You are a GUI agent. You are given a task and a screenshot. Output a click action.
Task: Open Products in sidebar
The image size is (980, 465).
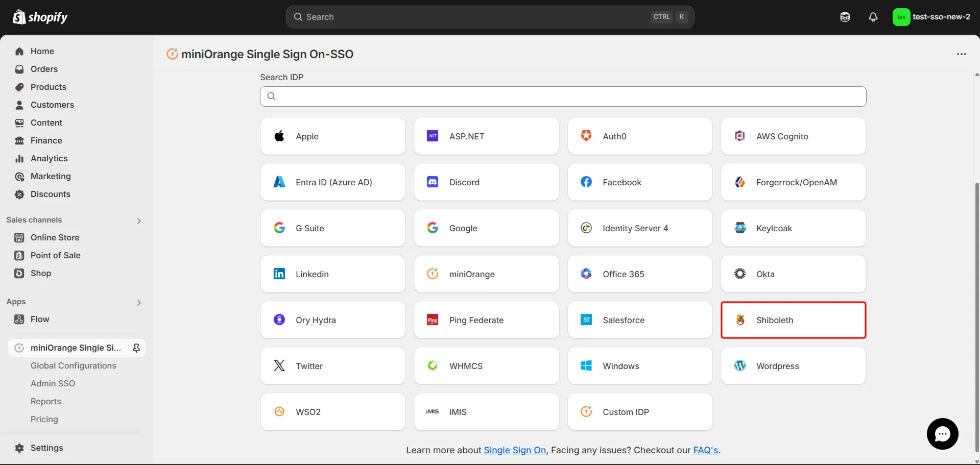point(49,87)
